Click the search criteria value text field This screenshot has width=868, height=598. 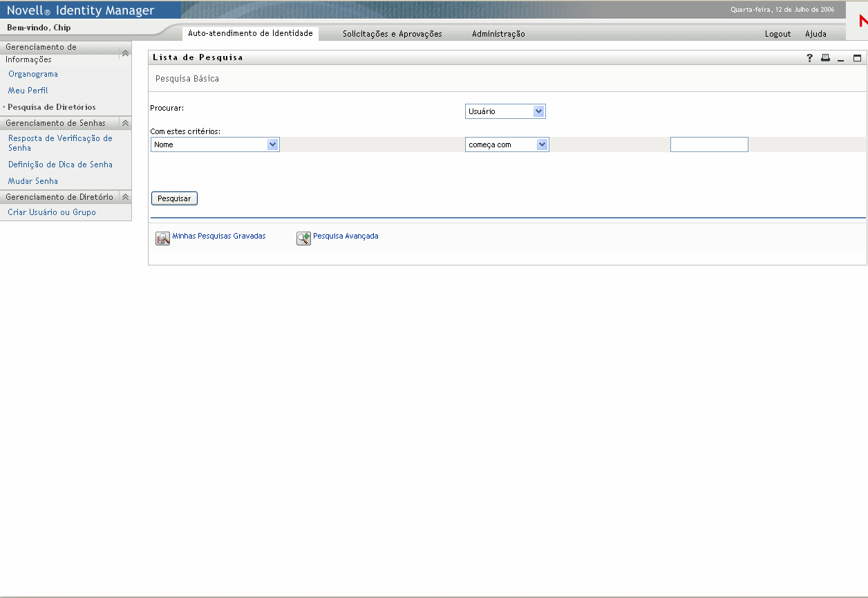point(709,144)
